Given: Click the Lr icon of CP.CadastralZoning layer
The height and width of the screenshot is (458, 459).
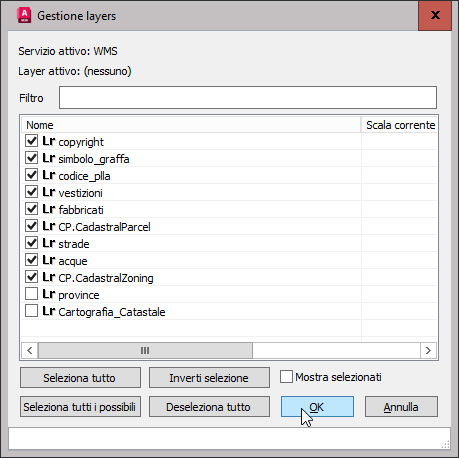Looking at the screenshot, I should 49,277.
